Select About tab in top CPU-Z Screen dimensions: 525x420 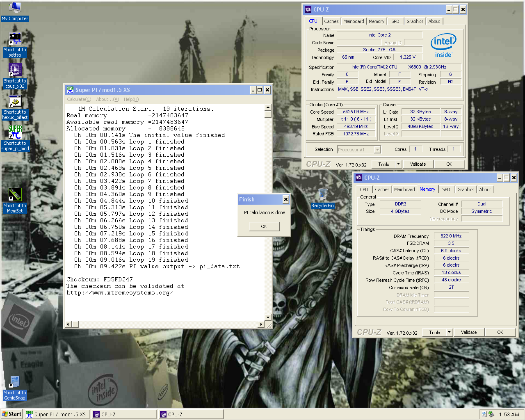[x=434, y=21]
